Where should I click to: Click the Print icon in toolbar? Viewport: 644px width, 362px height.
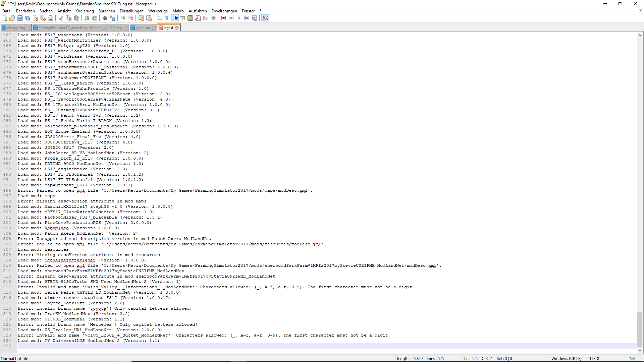pyautogui.click(x=51, y=18)
